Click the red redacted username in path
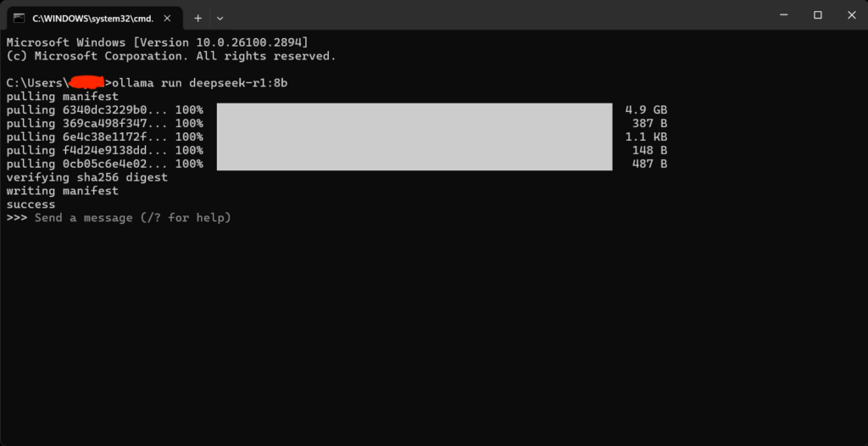The height and width of the screenshot is (446, 868). pyautogui.click(x=86, y=82)
